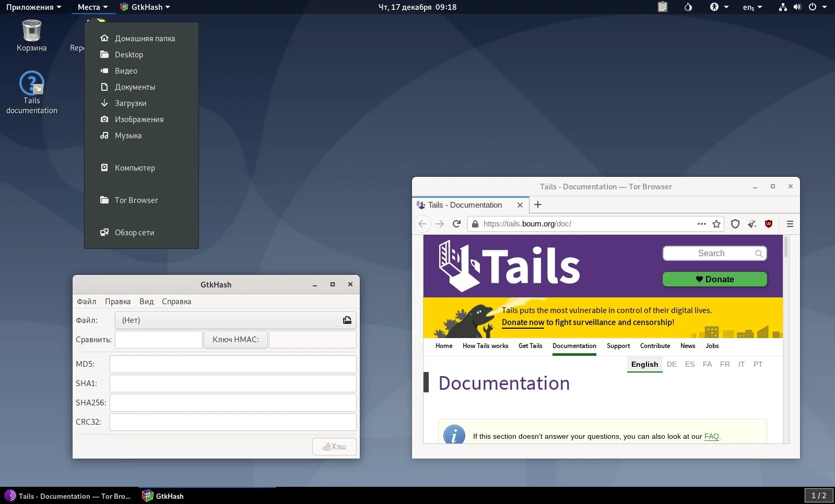This screenshot has height=504, width=835.
Task: Open the Приложения menu
Action: coord(33,7)
